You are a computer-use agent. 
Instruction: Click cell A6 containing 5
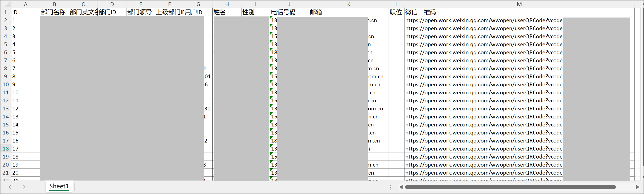[x=26, y=52]
